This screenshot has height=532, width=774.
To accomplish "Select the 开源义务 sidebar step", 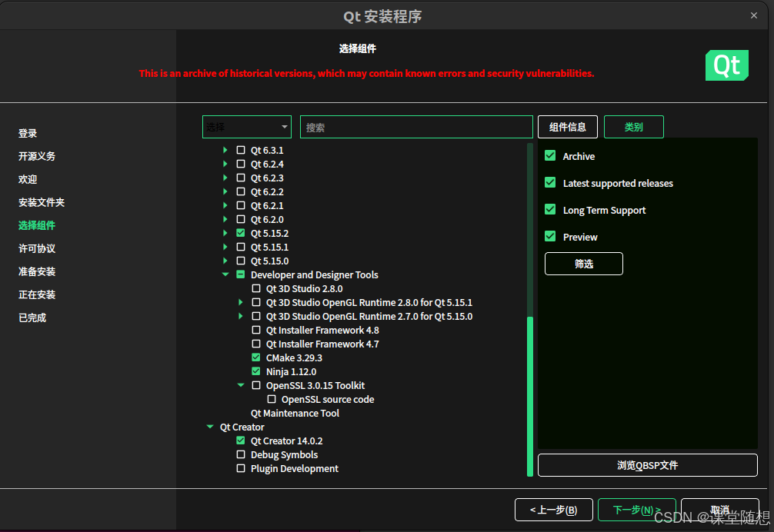I will [x=37, y=156].
